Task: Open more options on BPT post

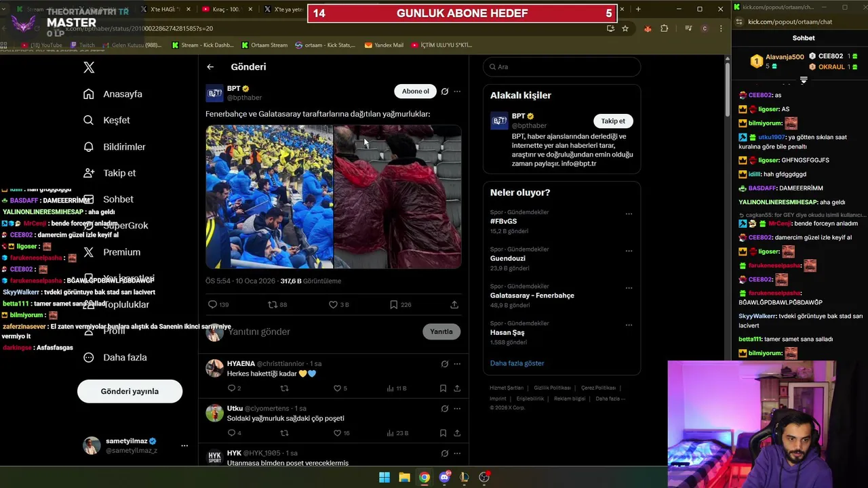Action: pyautogui.click(x=457, y=91)
